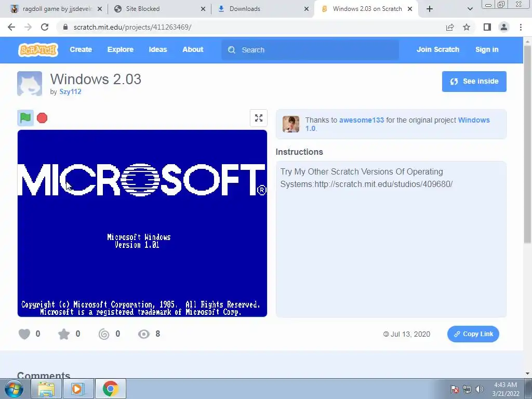
Task: Click the heart love icon
Action: [24, 334]
